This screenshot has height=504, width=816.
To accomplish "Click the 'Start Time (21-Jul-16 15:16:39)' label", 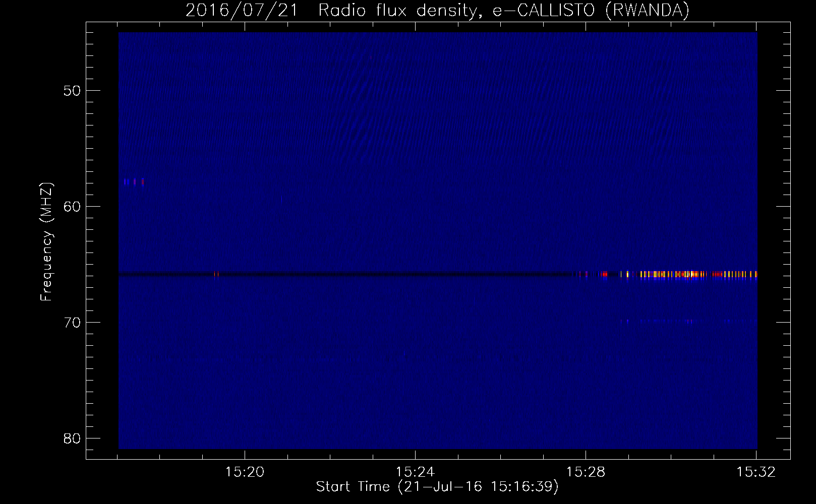I will [437, 487].
